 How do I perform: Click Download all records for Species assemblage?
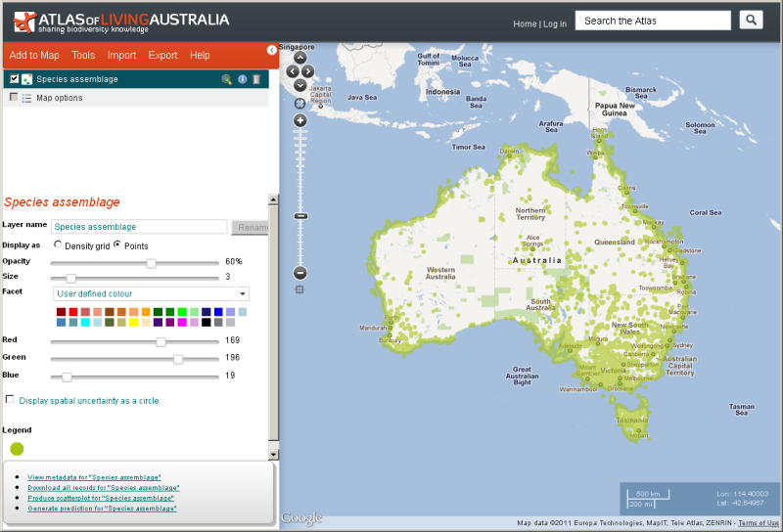click(x=103, y=487)
